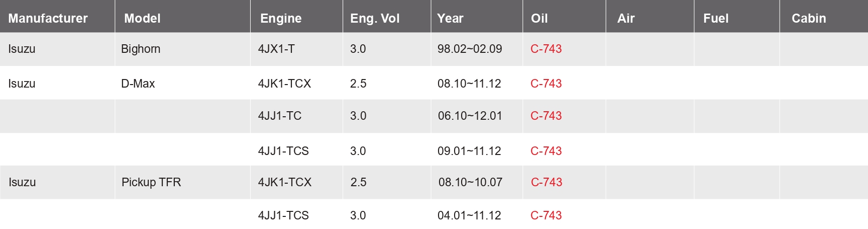This screenshot has width=868, height=229.
Task: Open C-743 oil filter link for Bighorn
Action: click(x=546, y=49)
